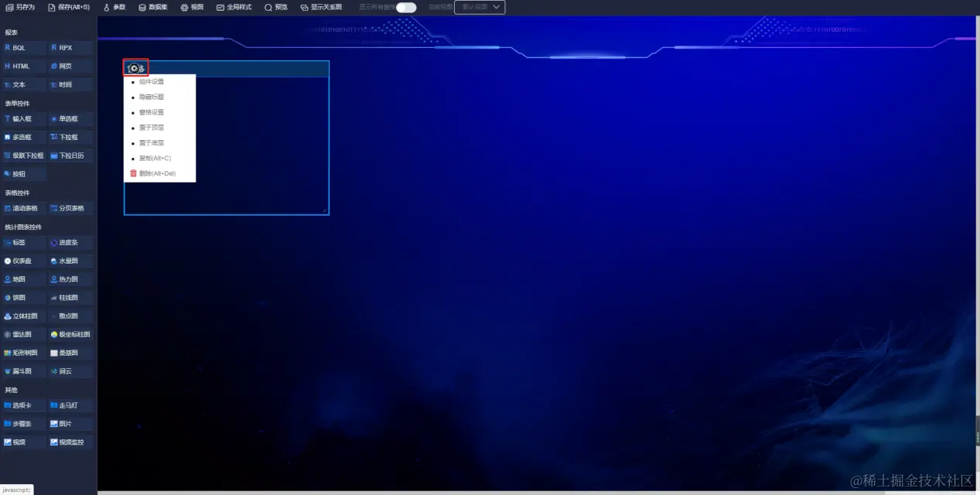Add an HTML component
The width and height of the screenshot is (980, 495).
[x=24, y=67]
